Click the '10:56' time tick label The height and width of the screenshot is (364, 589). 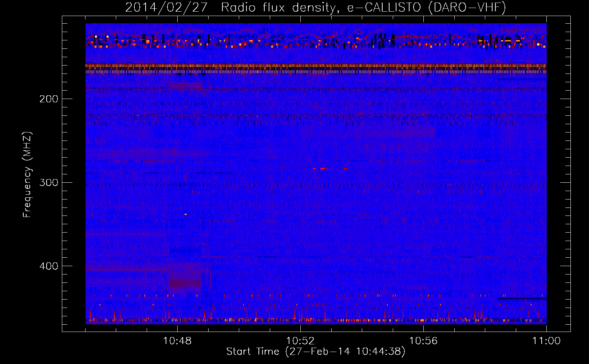tap(423, 341)
